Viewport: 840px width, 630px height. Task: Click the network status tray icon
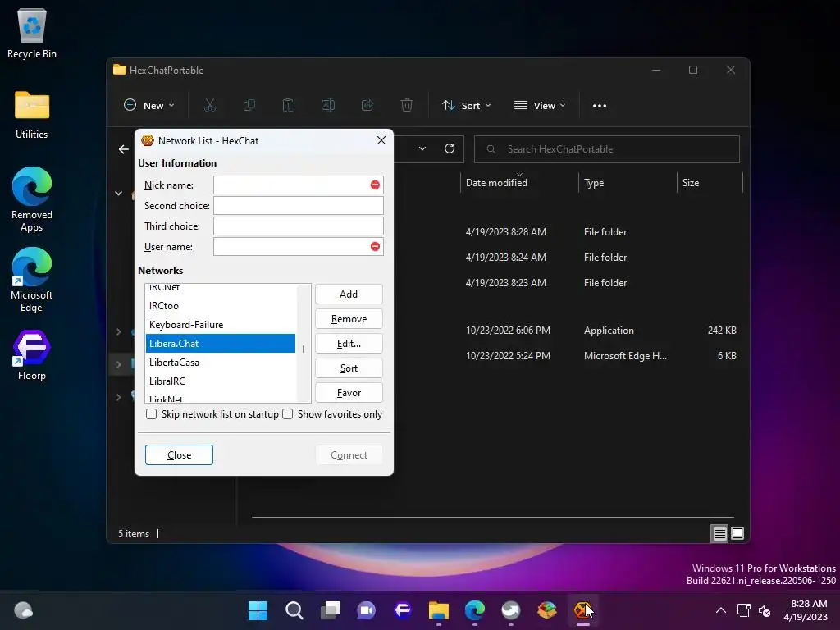click(x=743, y=610)
